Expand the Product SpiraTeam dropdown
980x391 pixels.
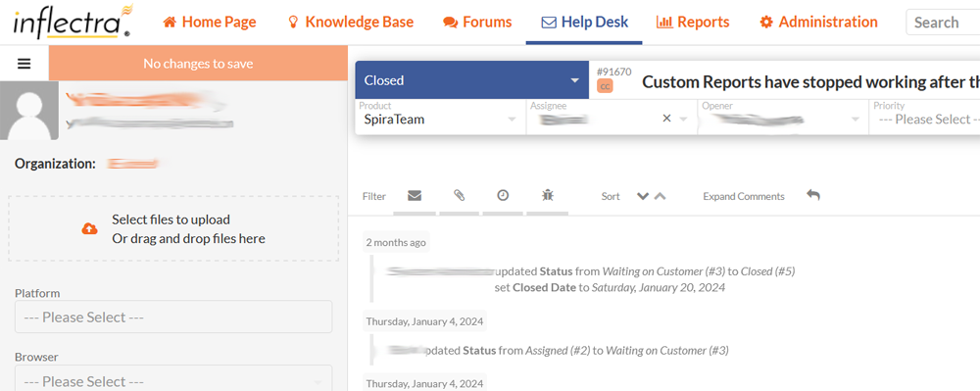click(440, 117)
